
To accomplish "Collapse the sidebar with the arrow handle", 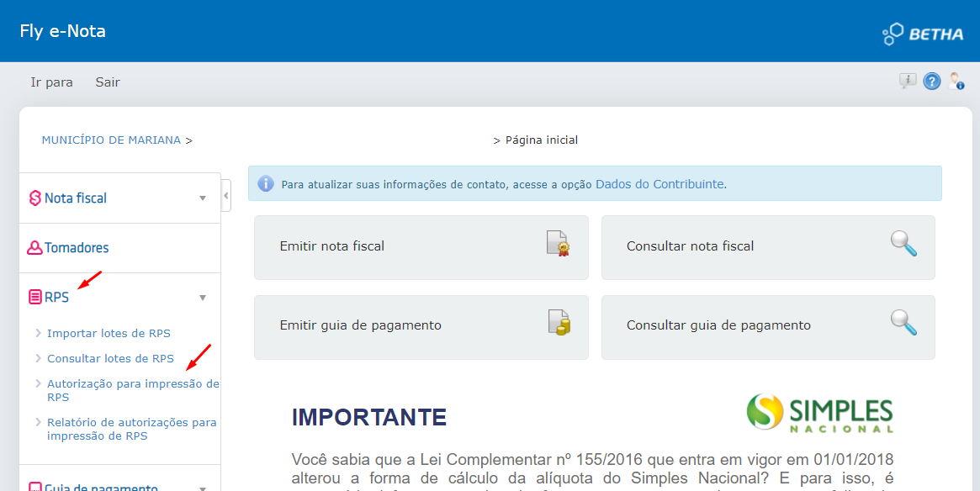I will coord(226,196).
